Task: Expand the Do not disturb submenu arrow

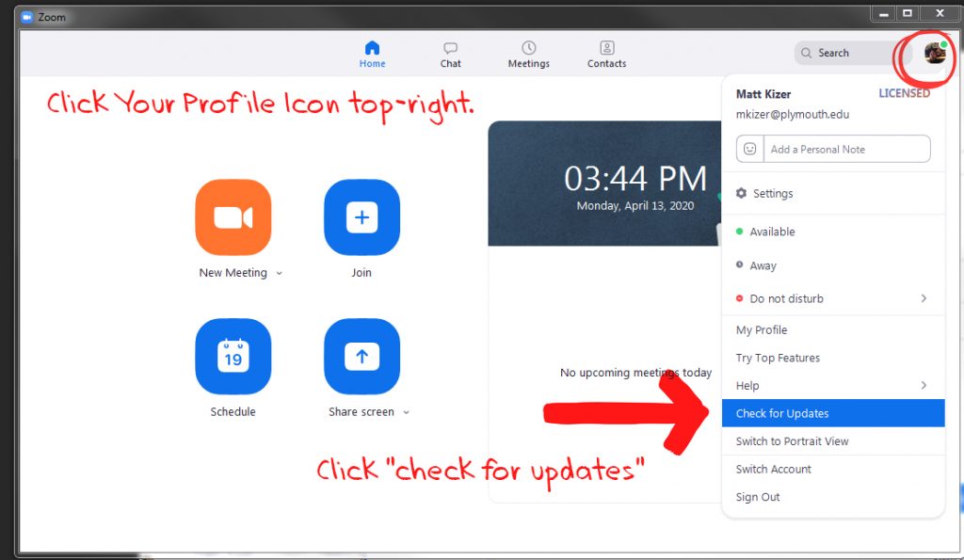Action: 924,298
